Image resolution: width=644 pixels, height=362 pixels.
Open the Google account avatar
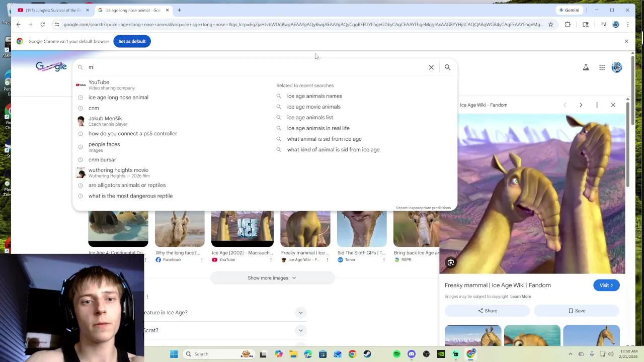pyautogui.click(x=617, y=67)
